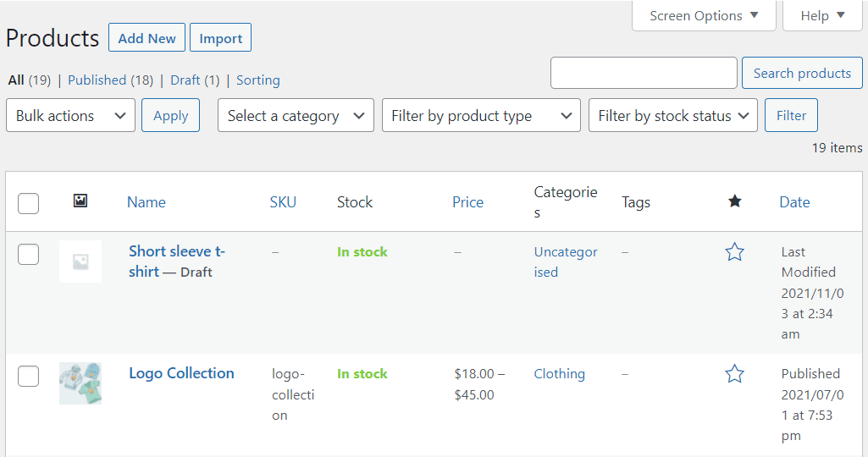
Task: Click the 19 items count text
Action: pos(837,148)
